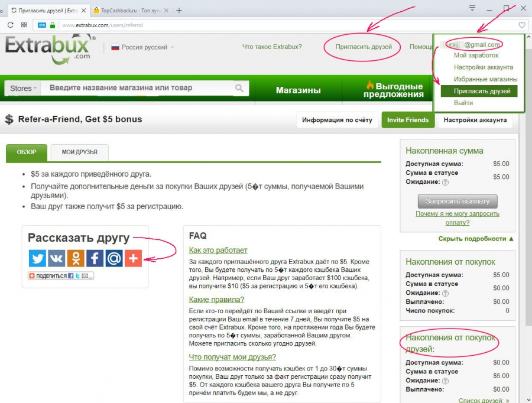Select highlighted Пригласить друзей in the account dropdown
The image size is (532, 403).
point(479,91)
